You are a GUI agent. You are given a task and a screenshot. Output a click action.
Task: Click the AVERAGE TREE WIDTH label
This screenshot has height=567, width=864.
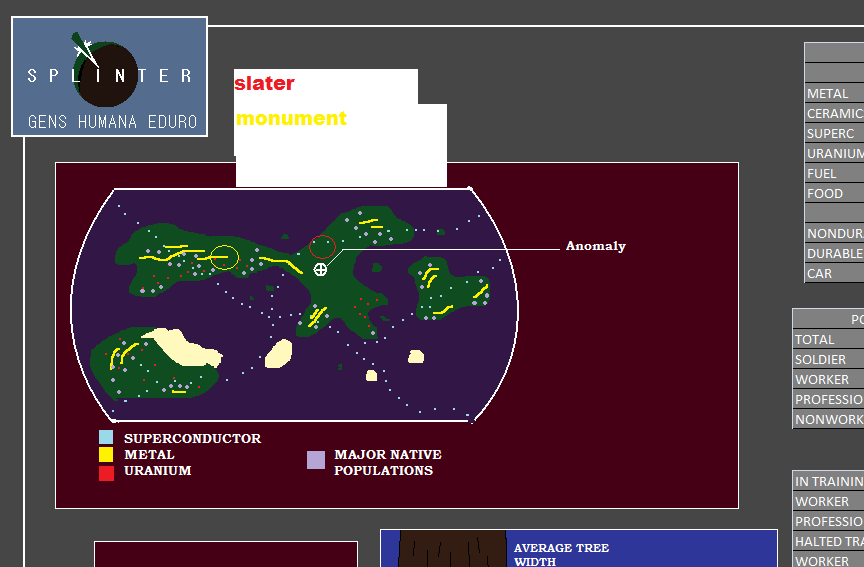[561, 554]
